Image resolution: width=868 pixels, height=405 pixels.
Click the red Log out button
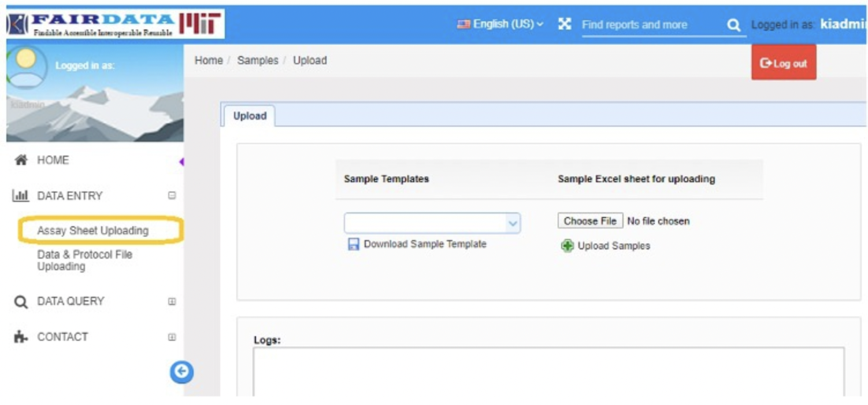tap(784, 63)
